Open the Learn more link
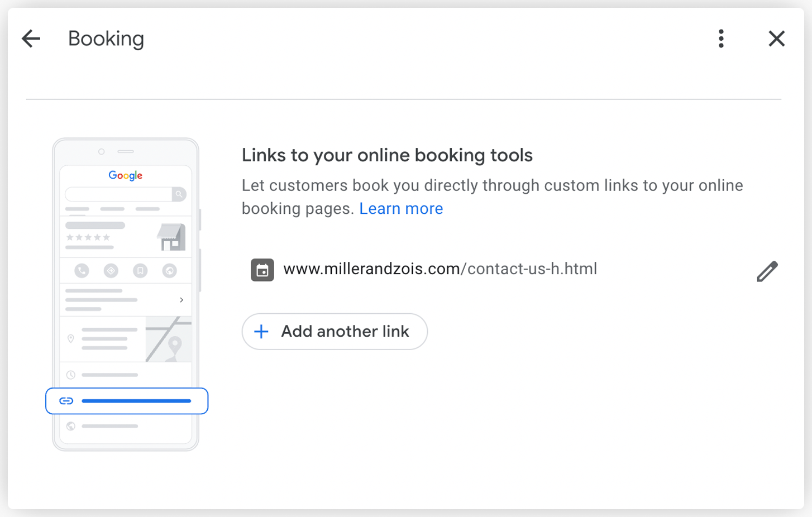Image resolution: width=812 pixels, height=517 pixels. pos(401,209)
